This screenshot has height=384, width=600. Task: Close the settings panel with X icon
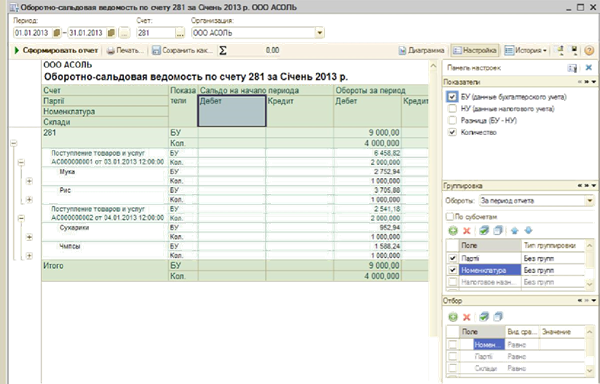click(589, 68)
